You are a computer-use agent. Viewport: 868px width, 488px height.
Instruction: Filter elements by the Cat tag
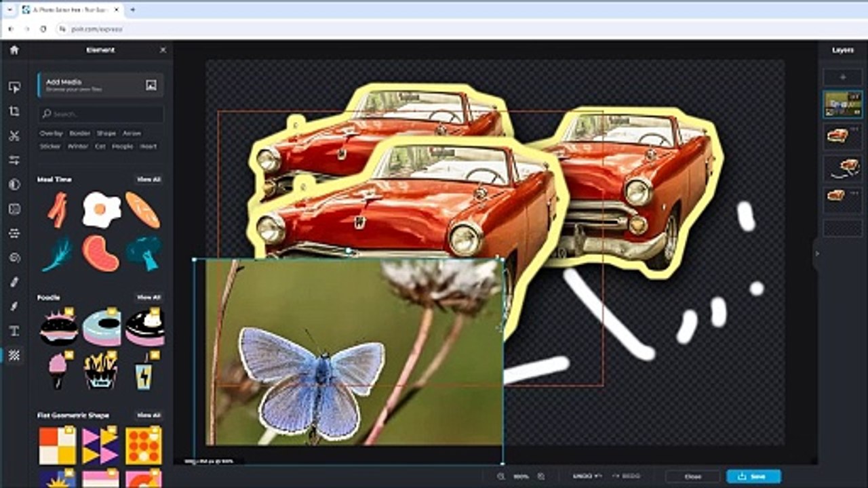tap(100, 146)
